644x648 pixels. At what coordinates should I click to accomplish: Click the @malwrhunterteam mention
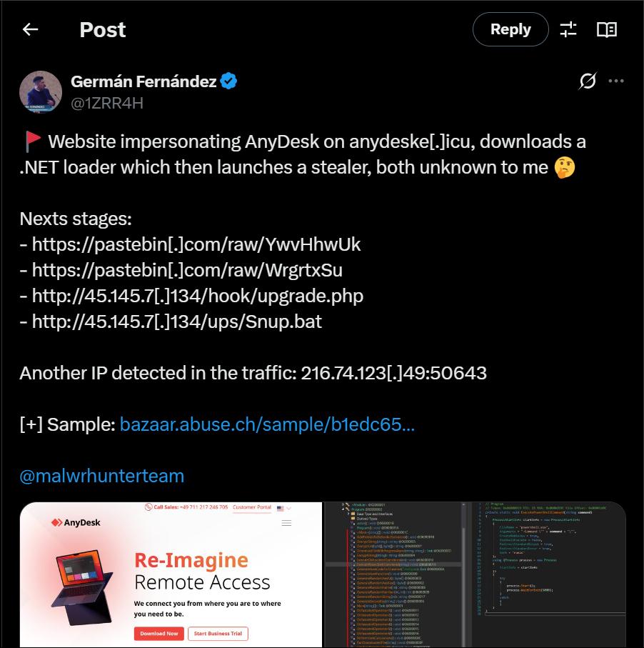tap(103, 475)
